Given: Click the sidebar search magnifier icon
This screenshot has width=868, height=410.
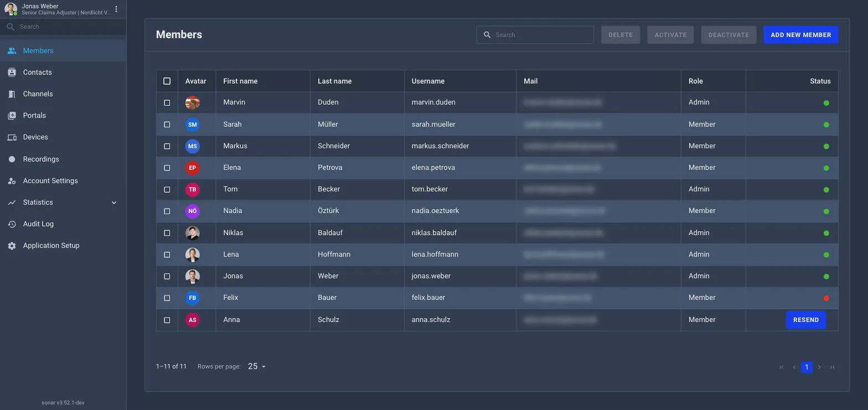Looking at the screenshot, I should (11, 27).
